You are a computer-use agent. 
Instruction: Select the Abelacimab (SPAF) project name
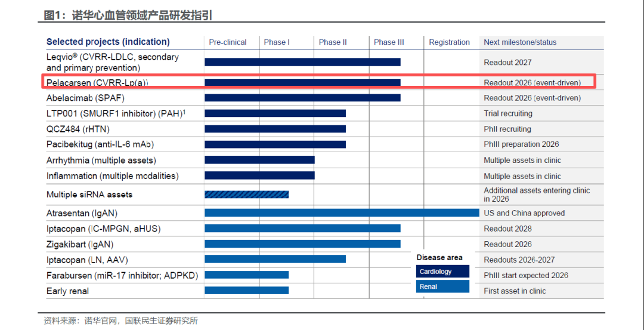click(85, 98)
